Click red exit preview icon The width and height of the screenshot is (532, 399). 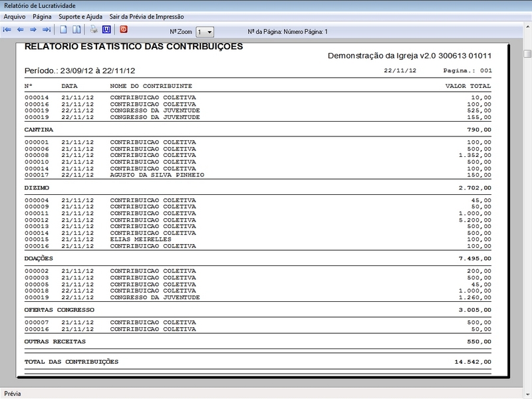pos(124,29)
